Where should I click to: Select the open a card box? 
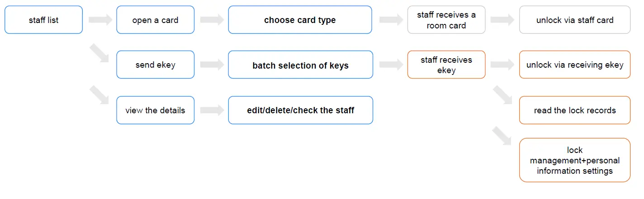point(155,20)
